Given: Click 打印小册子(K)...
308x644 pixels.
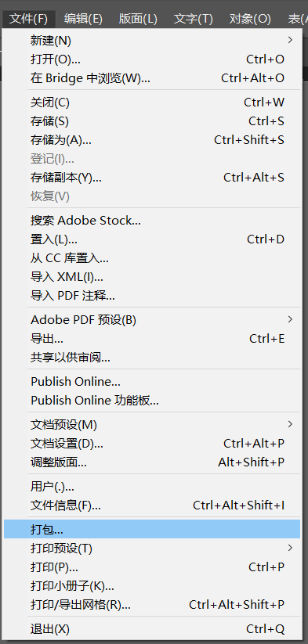Looking at the screenshot, I should (152, 585).
